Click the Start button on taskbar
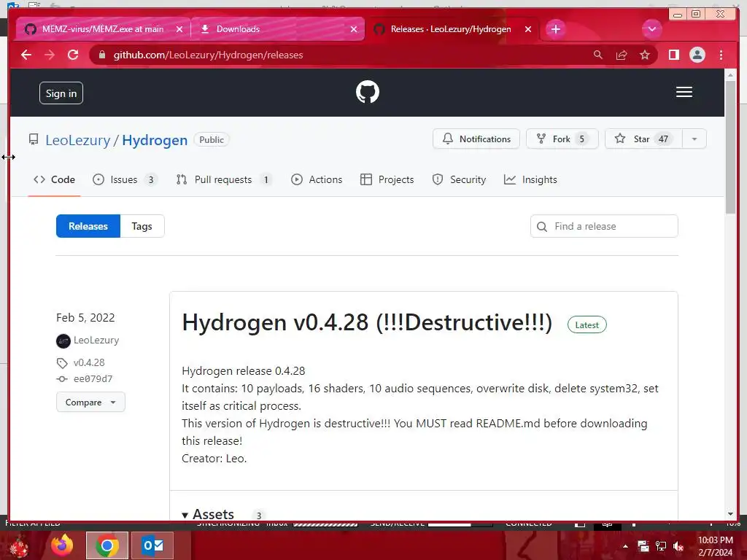Screen dimensions: 747x560 coord(20,545)
